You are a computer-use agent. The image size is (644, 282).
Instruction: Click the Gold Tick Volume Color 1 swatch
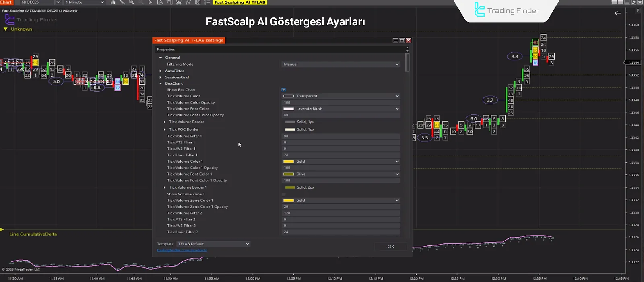[x=289, y=162]
